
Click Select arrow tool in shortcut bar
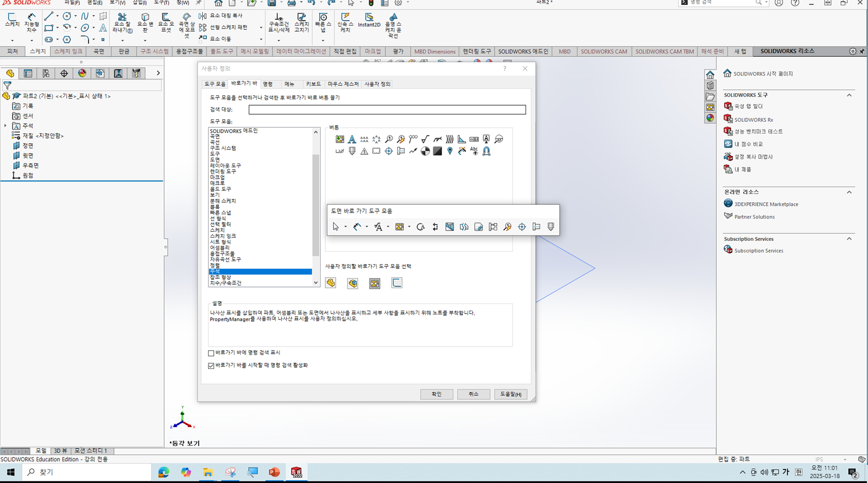point(336,227)
